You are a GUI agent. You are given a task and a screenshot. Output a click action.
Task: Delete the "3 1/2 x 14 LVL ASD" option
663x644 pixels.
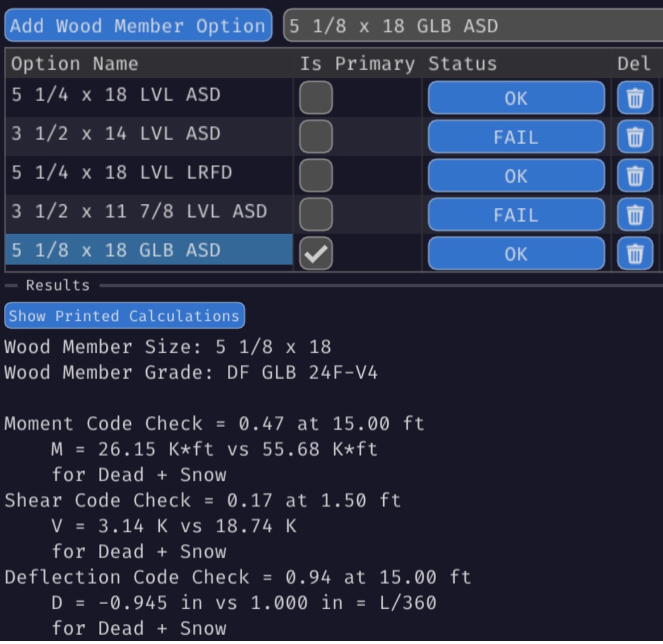tap(635, 137)
